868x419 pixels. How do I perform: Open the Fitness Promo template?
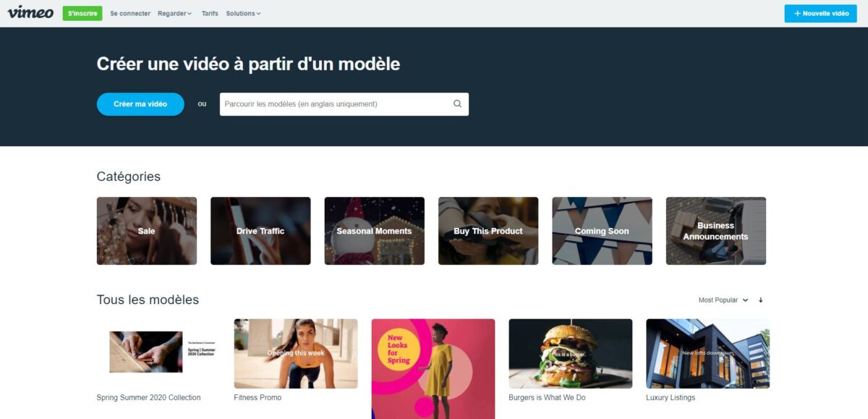(x=296, y=354)
